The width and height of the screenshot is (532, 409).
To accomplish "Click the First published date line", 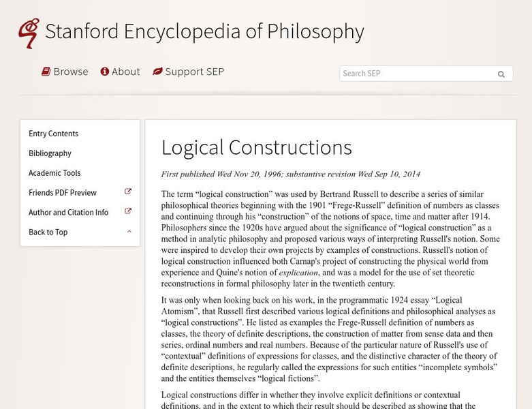I will (290, 174).
